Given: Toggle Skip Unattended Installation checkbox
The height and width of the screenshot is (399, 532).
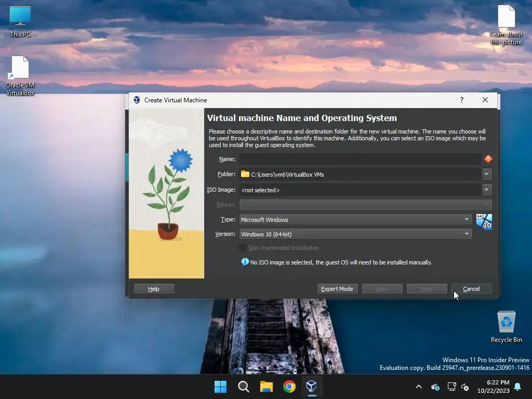Looking at the screenshot, I should (x=243, y=248).
